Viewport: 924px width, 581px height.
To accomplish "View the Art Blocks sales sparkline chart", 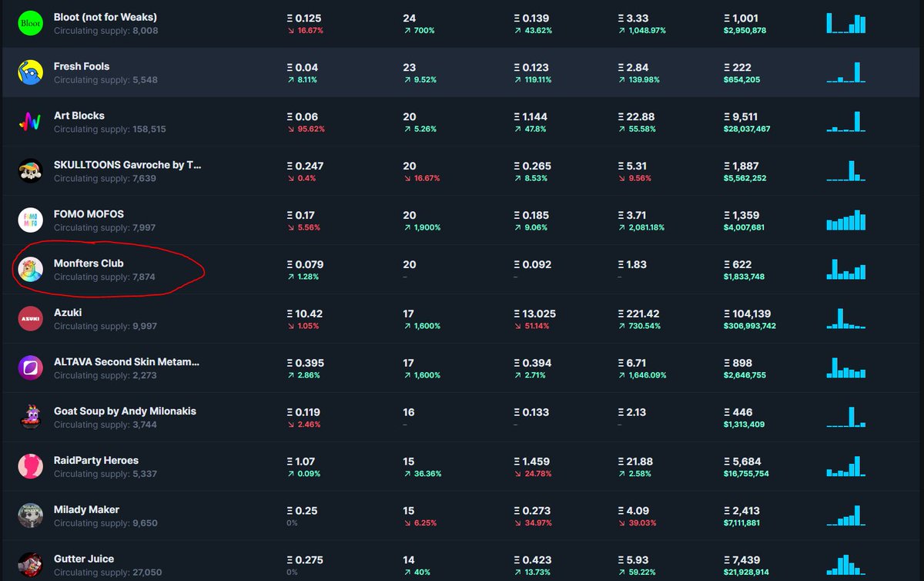I will 846,122.
